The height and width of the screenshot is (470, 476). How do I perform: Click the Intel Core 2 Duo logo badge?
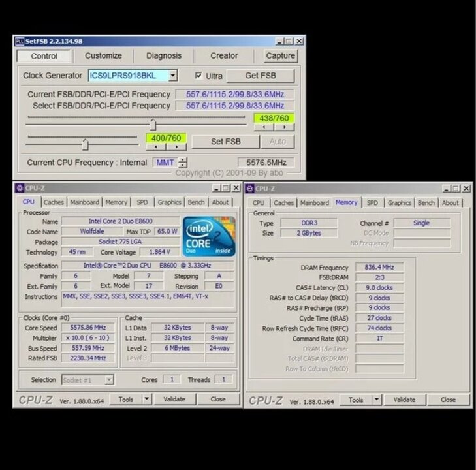click(x=209, y=236)
